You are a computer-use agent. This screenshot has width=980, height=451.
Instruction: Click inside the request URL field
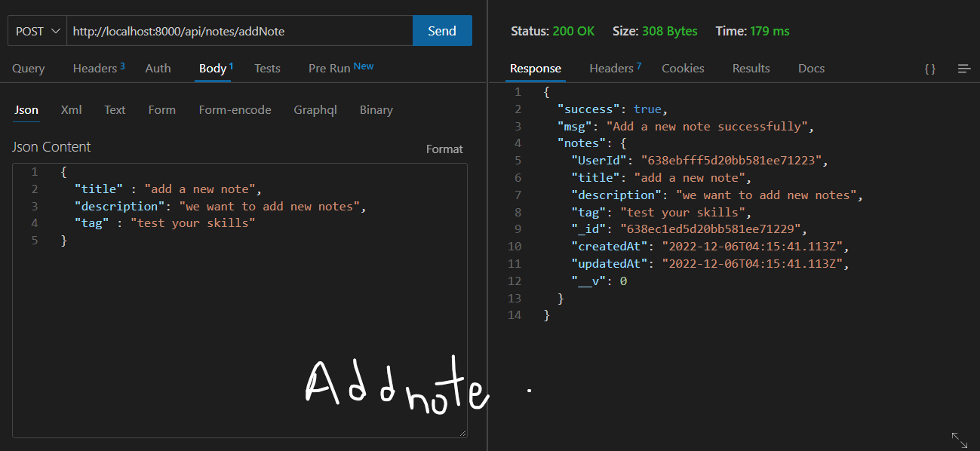[x=226, y=30]
